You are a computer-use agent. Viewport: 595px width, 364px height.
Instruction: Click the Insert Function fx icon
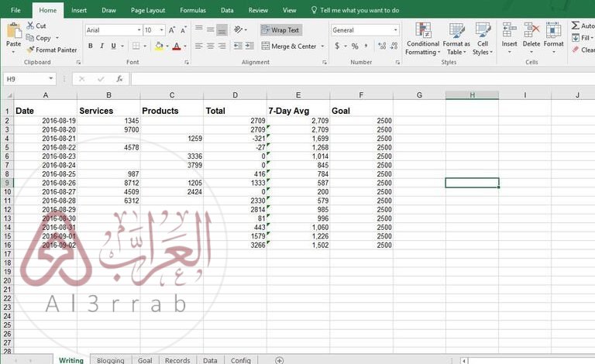pos(119,79)
